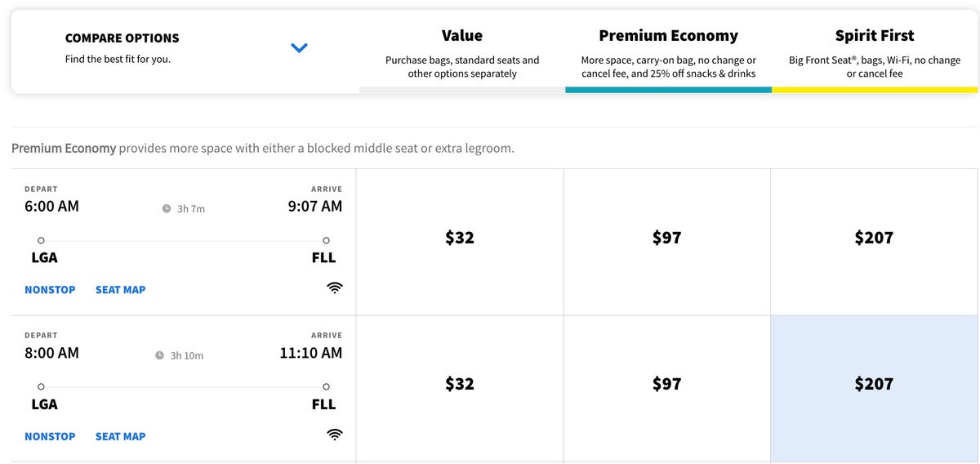This screenshot has height=464, width=980.
Task: Choose $97 Premium Economy for 8:00 AM flight
Action: tap(666, 384)
